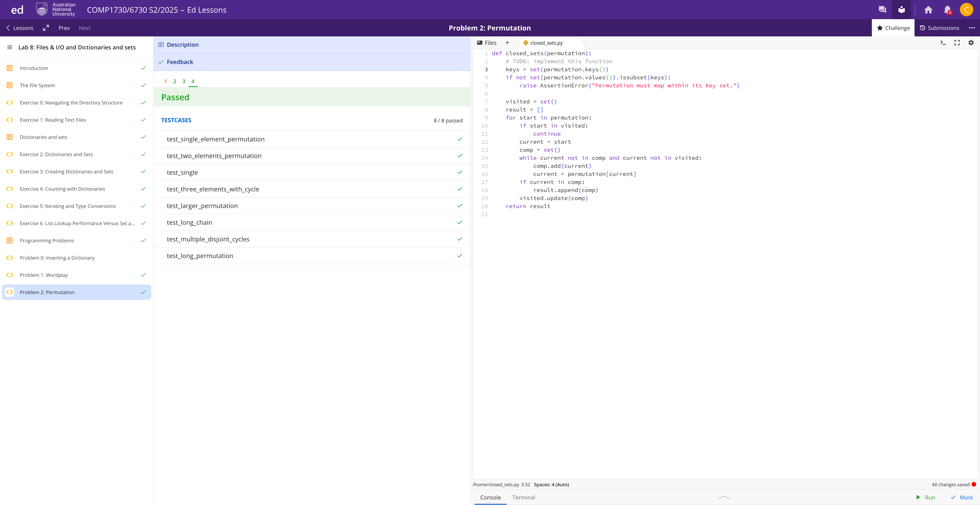Place cursor on line 20 return result
Image resolution: width=980 pixels, height=505 pixels.
tap(528, 206)
